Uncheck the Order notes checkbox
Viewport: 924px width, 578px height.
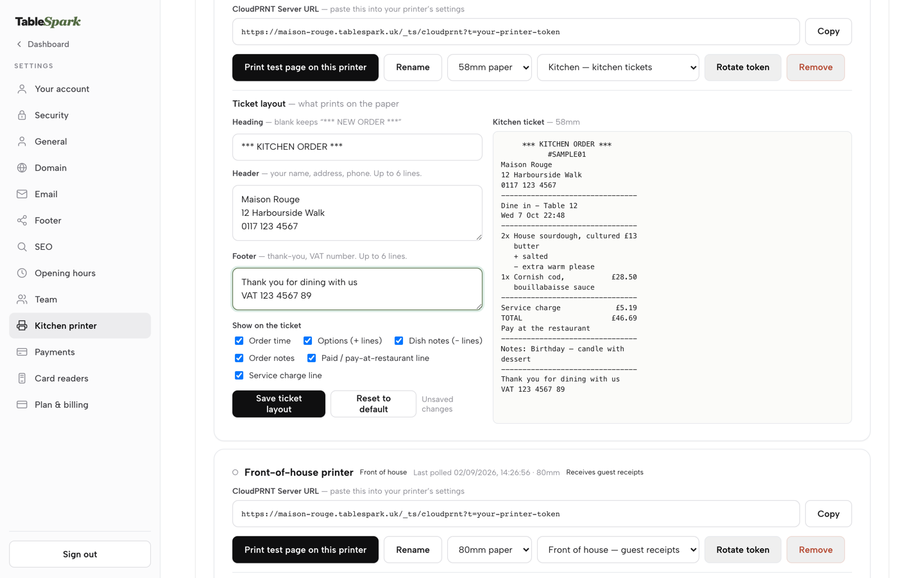(x=239, y=358)
